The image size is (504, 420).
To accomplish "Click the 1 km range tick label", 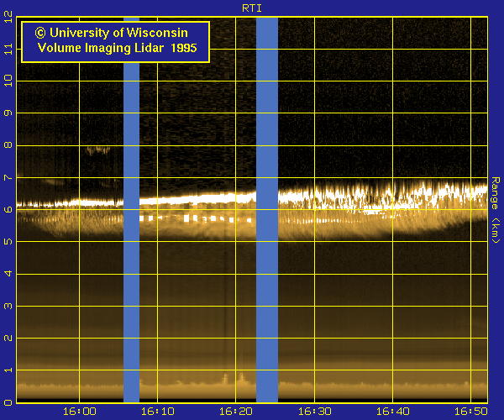I will [8, 370].
